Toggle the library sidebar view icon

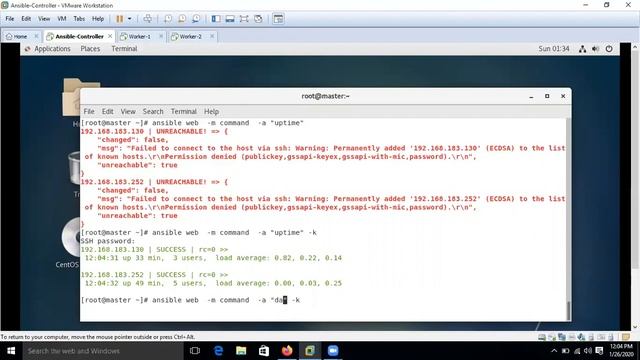point(216,19)
